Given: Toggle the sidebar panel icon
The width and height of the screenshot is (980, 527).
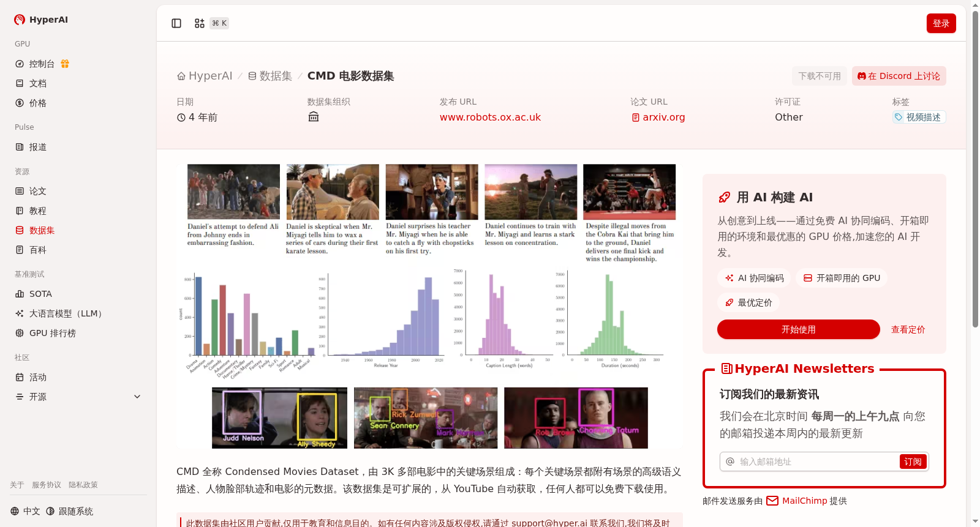Looking at the screenshot, I should pos(176,23).
